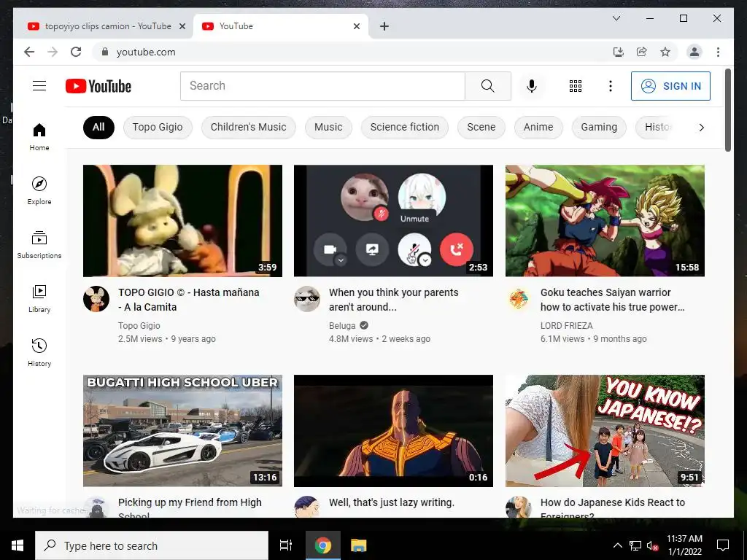Open the Bugatti High School Uber thumbnail
Image resolution: width=747 pixels, height=560 pixels.
pyautogui.click(x=182, y=430)
